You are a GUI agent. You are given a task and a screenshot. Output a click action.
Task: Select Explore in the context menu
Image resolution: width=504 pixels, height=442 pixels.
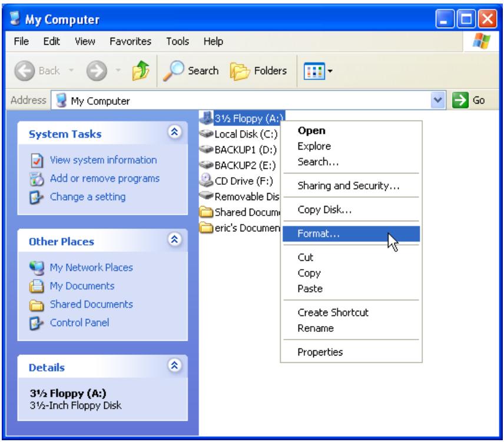[x=351, y=146]
